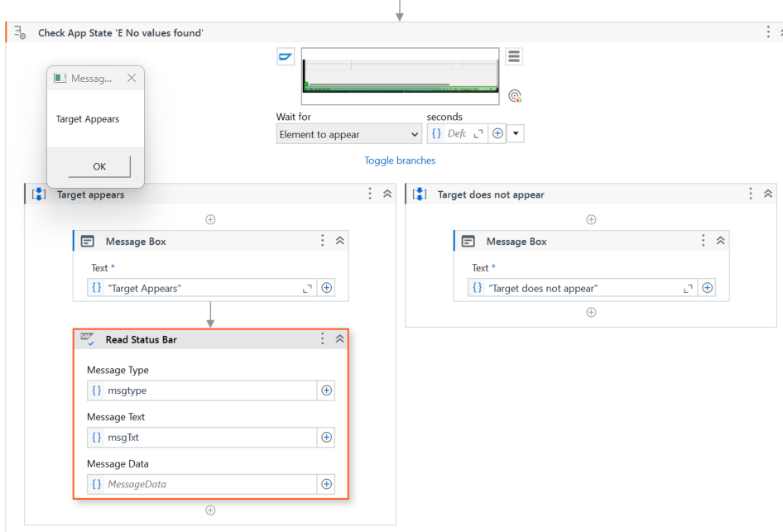This screenshot has width=783, height=532.
Task: Collapse the Read Status Bar activity
Action: point(340,339)
